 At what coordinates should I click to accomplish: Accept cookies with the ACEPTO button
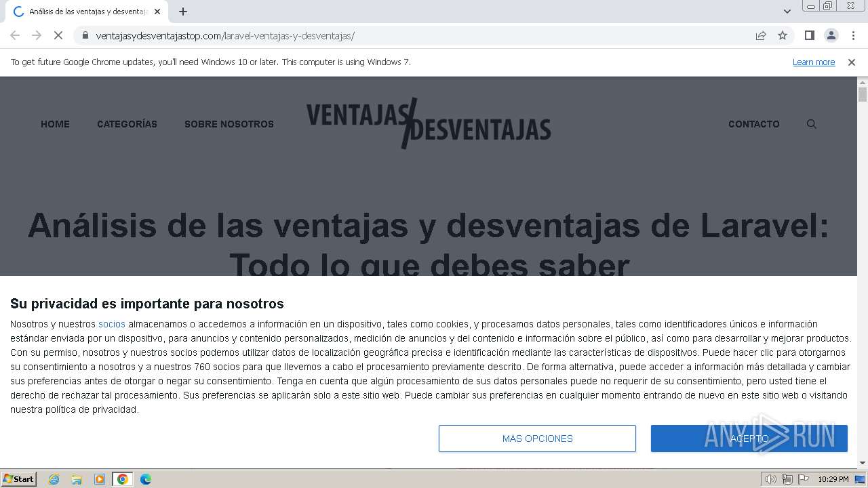pos(749,439)
